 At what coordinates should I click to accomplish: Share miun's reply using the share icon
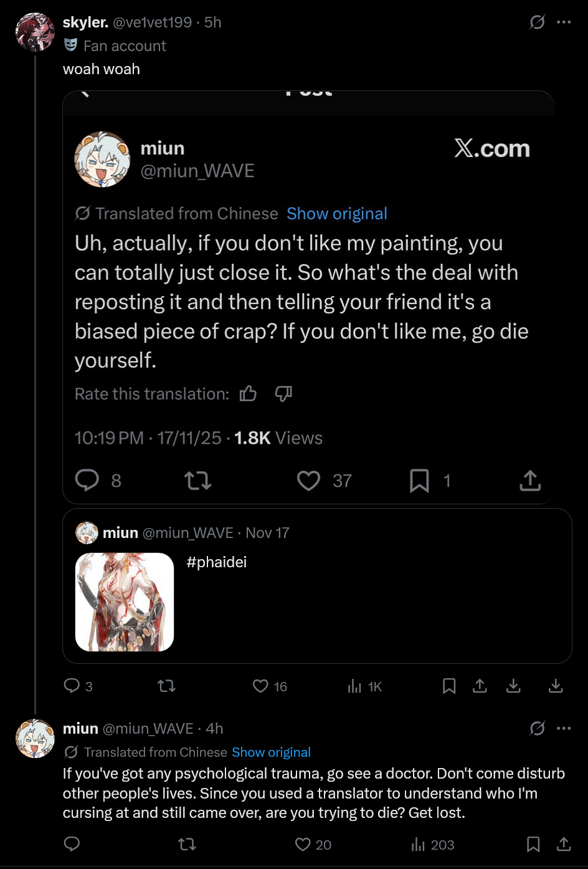click(564, 844)
